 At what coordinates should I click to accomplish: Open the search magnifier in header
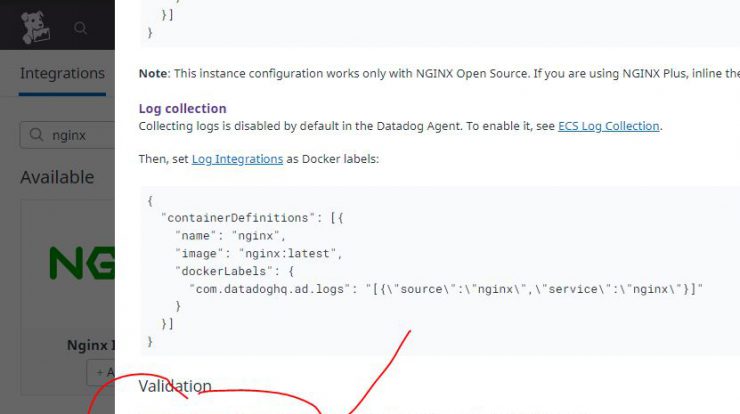point(81,28)
